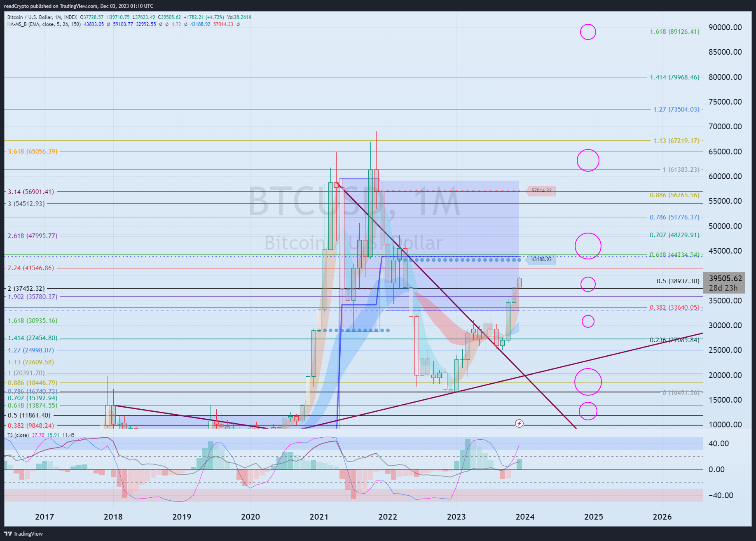Click the blue 43188.92 price tag
Viewport: 756px width, 541px height.
pos(541,259)
